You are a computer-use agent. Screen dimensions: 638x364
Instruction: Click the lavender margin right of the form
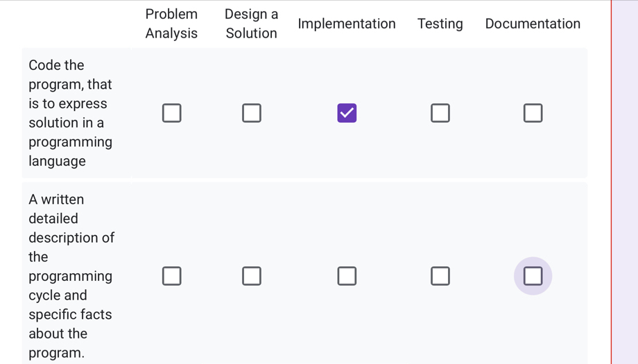click(625, 182)
